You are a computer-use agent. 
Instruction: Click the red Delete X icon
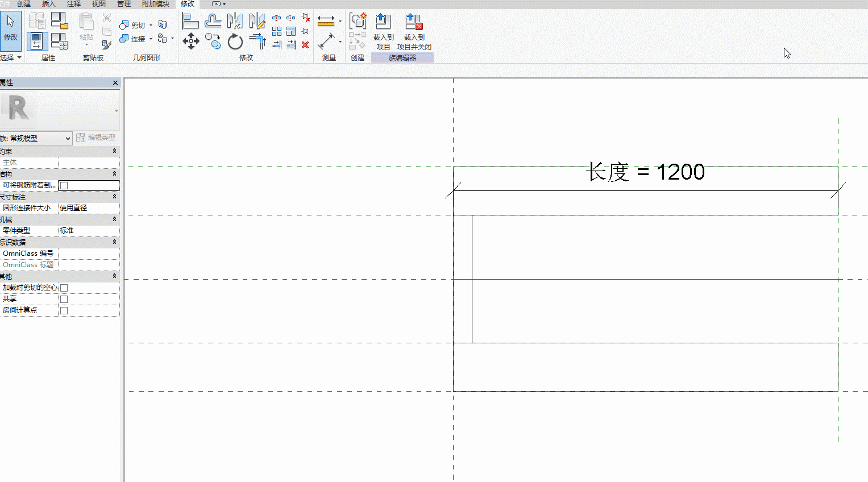305,45
